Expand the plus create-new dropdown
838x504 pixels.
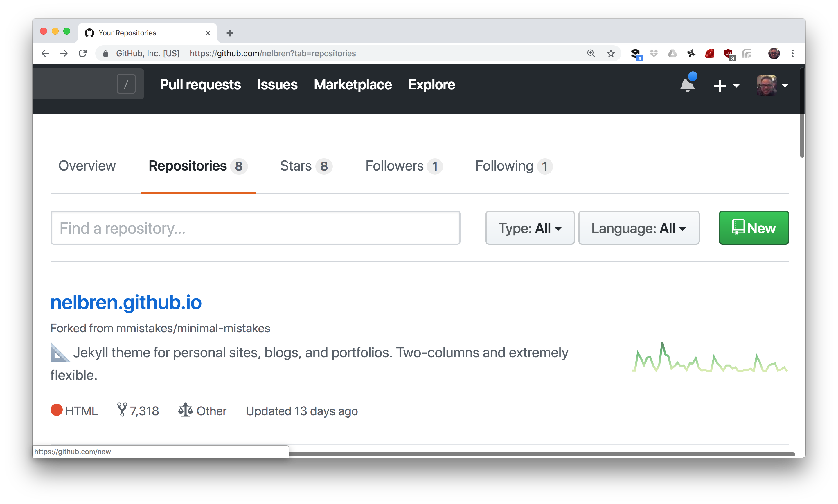pos(726,85)
